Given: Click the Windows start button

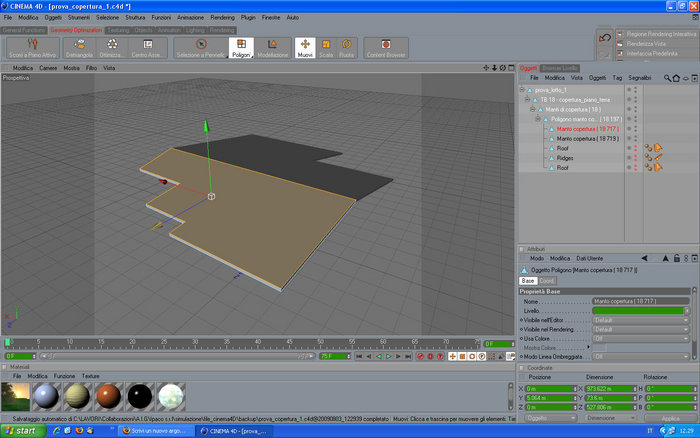Looking at the screenshot, I should 22,431.
